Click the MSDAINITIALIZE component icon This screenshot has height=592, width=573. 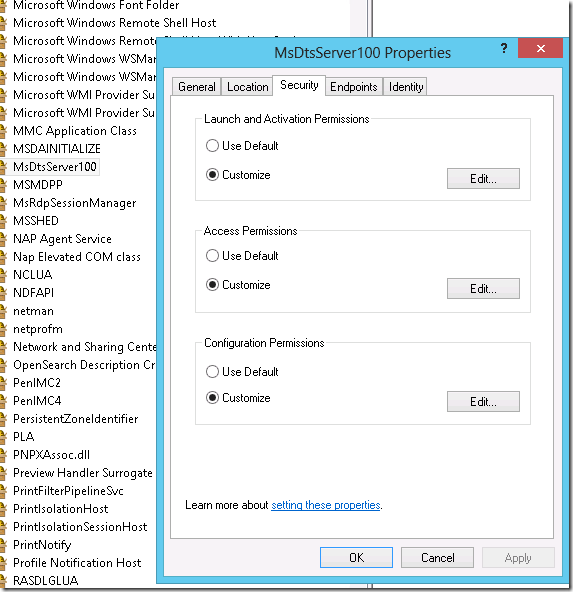click(3, 149)
